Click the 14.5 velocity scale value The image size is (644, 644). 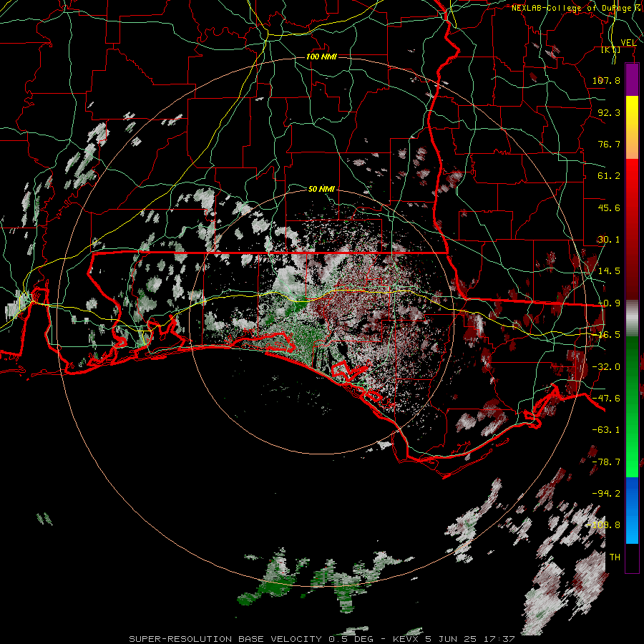tap(609, 271)
